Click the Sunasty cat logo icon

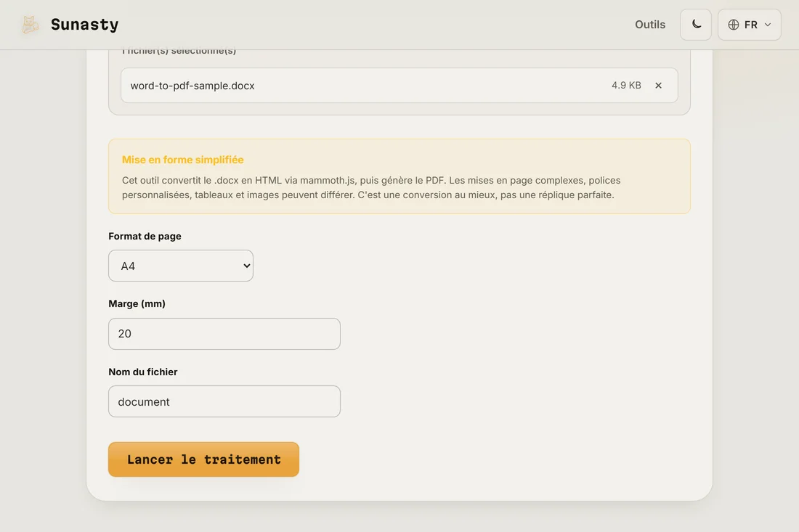pyautogui.click(x=30, y=25)
